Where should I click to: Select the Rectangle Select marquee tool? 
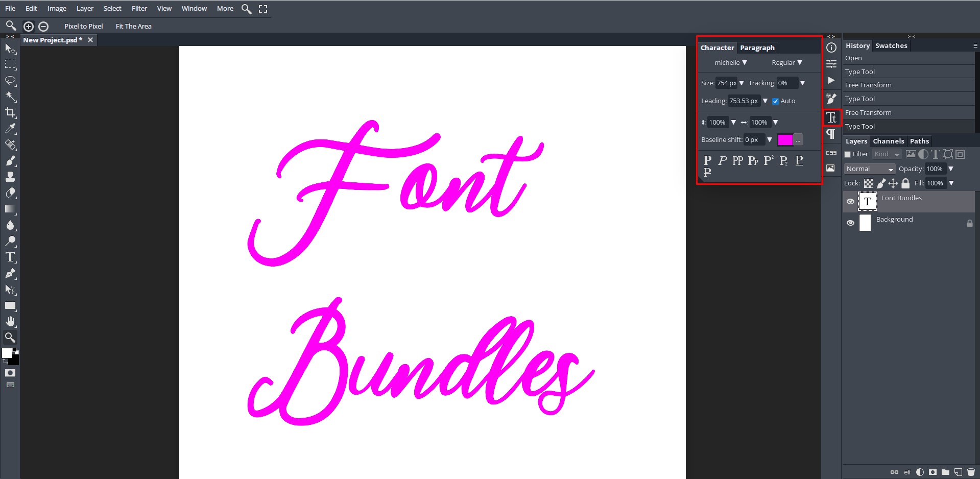pos(10,64)
